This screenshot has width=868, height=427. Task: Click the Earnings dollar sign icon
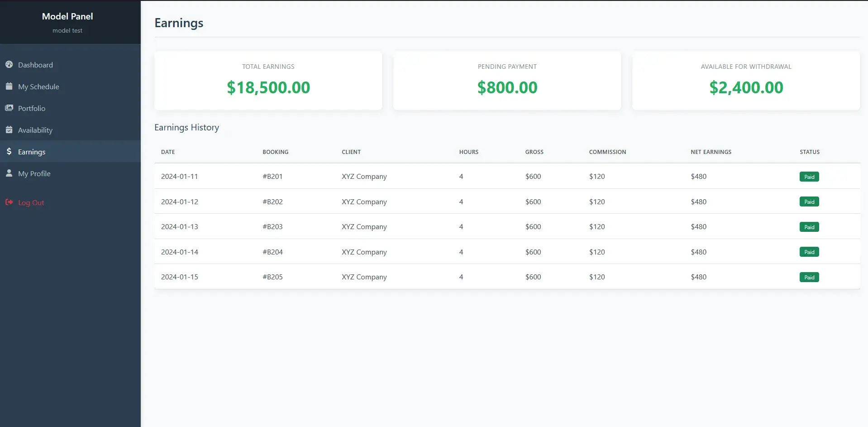tap(9, 152)
